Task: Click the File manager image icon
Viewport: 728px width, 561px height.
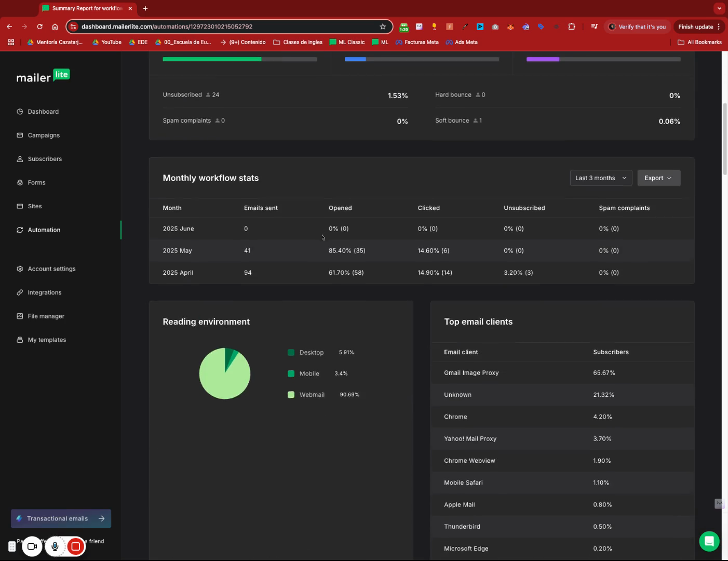Action: click(20, 316)
